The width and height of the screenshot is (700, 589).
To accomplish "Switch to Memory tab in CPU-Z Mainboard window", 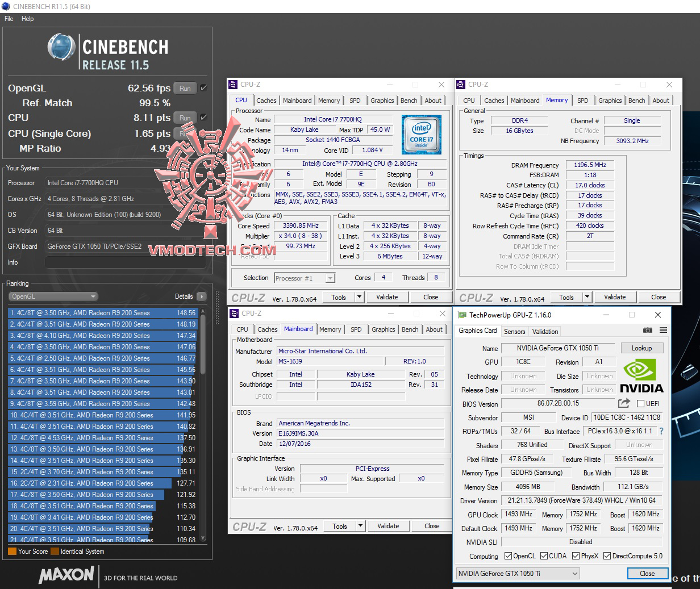I will pos(330,329).
